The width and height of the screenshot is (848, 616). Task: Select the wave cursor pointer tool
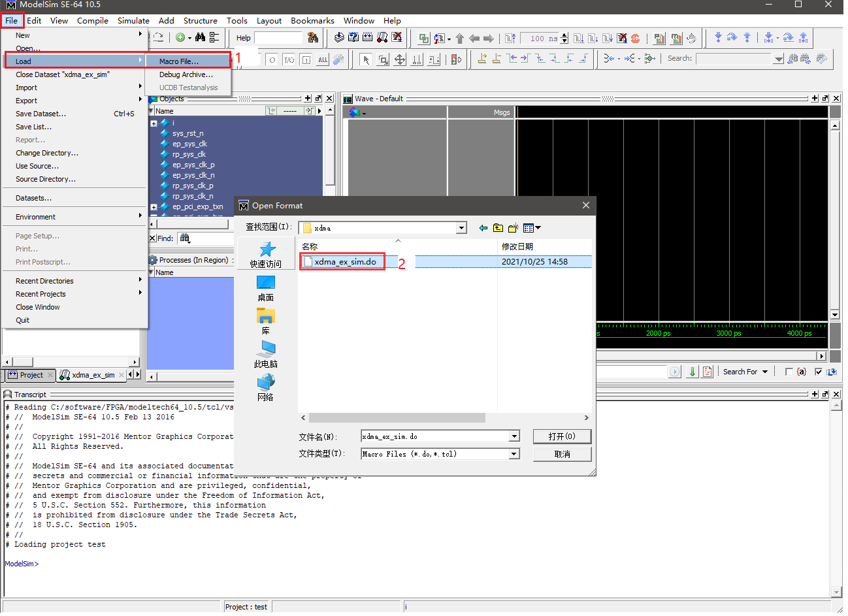point(366,59)
